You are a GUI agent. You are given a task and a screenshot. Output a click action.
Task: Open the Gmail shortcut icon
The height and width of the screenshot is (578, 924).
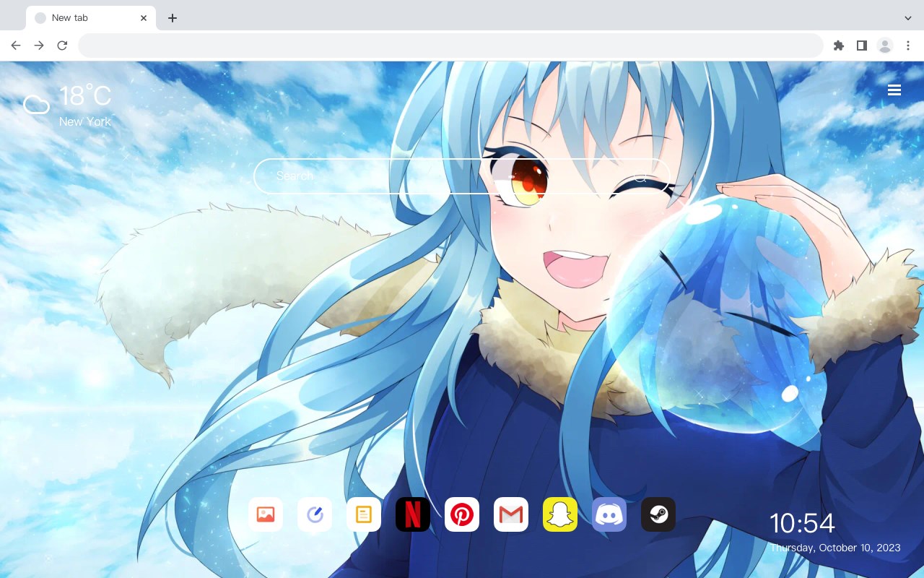(x=511, y=514)
